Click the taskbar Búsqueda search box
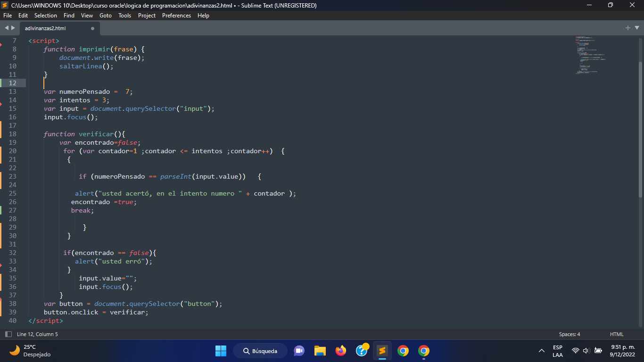644x362 pixels. [x=261, y=351]
